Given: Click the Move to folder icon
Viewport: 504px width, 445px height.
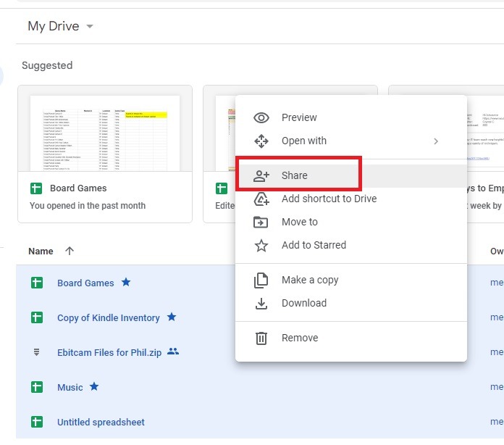Looking at the screenshot, I should [x=261, y=222].
